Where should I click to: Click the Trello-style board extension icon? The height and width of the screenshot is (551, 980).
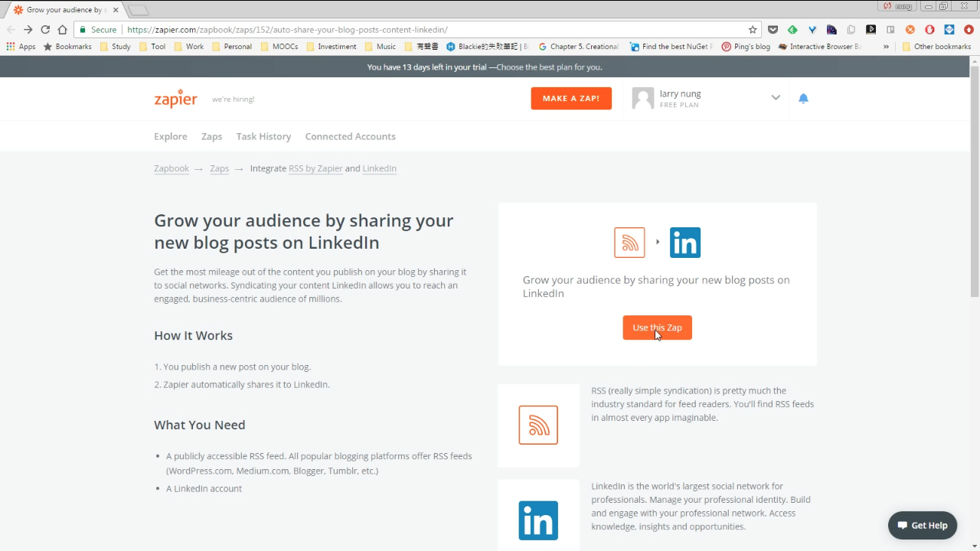(890, 30)
